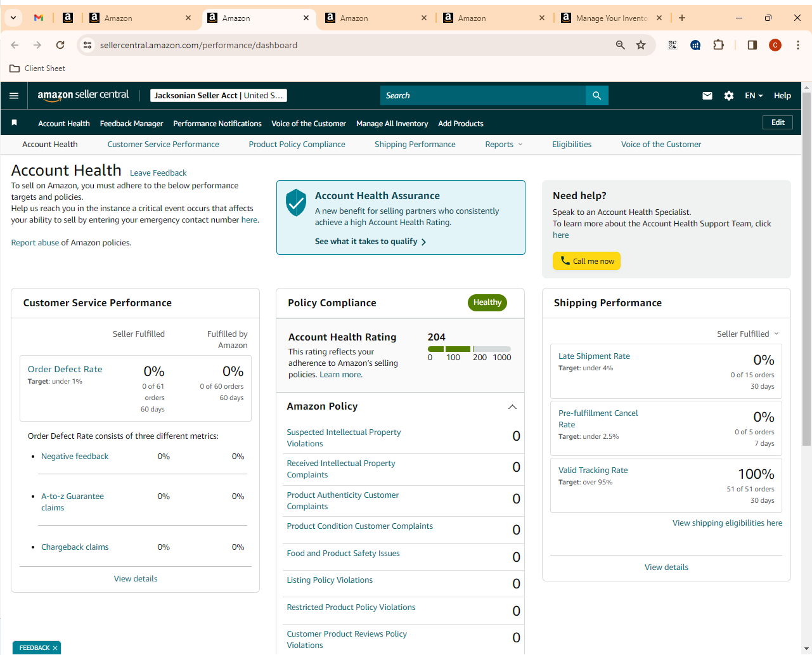The width and height of the screenshot is (812, 655).
Task: Toggle the browser side panel
Action: pos(752,45)
